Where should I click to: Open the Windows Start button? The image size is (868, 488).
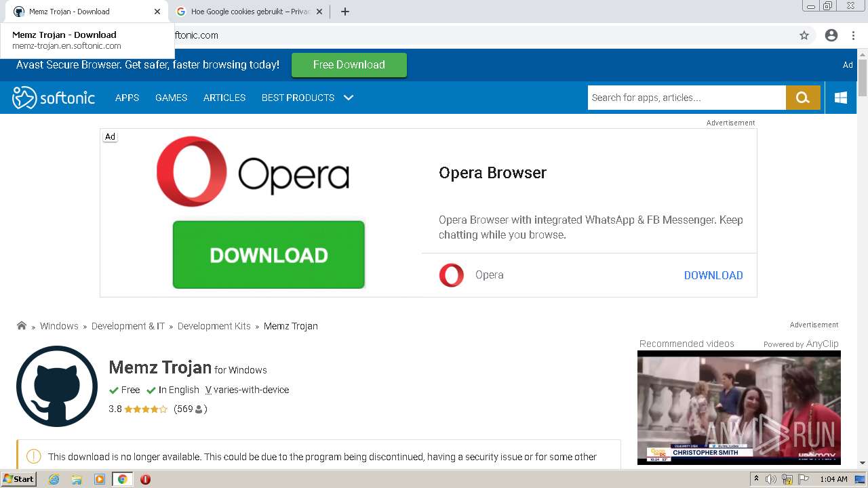coord(19,479)
